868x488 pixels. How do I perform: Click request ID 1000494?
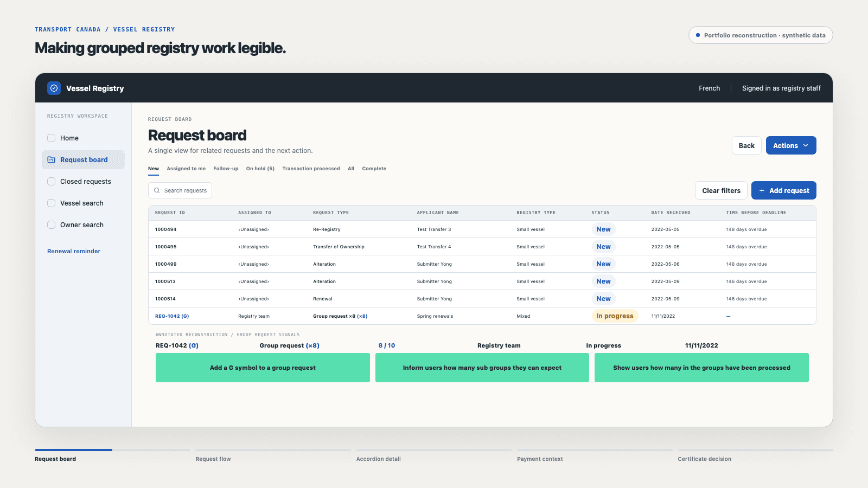tap(165, 229)
